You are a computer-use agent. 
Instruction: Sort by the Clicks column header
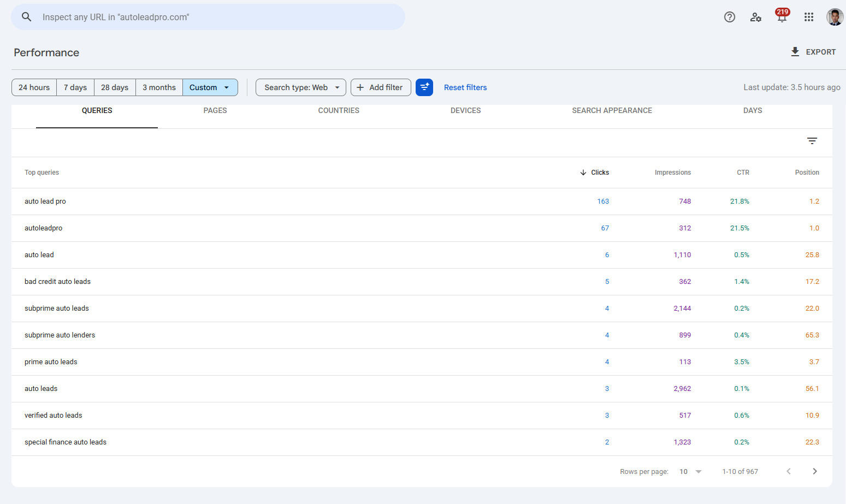click(x=600, y=173)
